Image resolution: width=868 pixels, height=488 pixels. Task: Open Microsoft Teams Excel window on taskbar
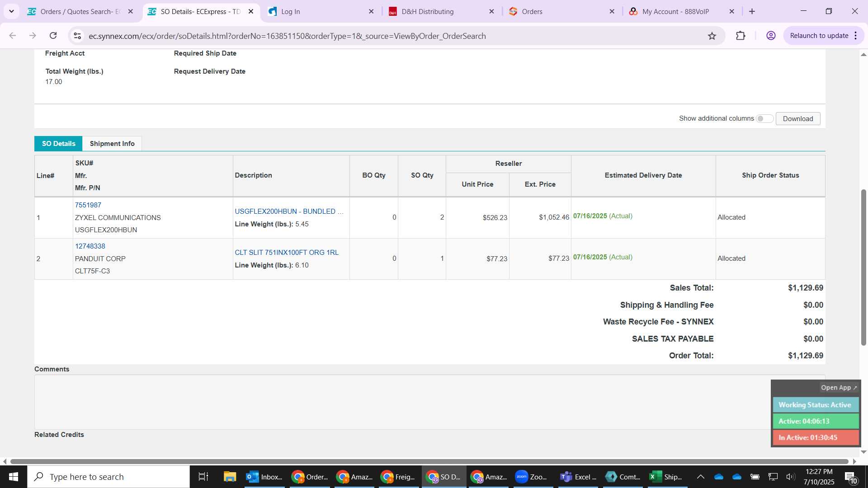578,477
